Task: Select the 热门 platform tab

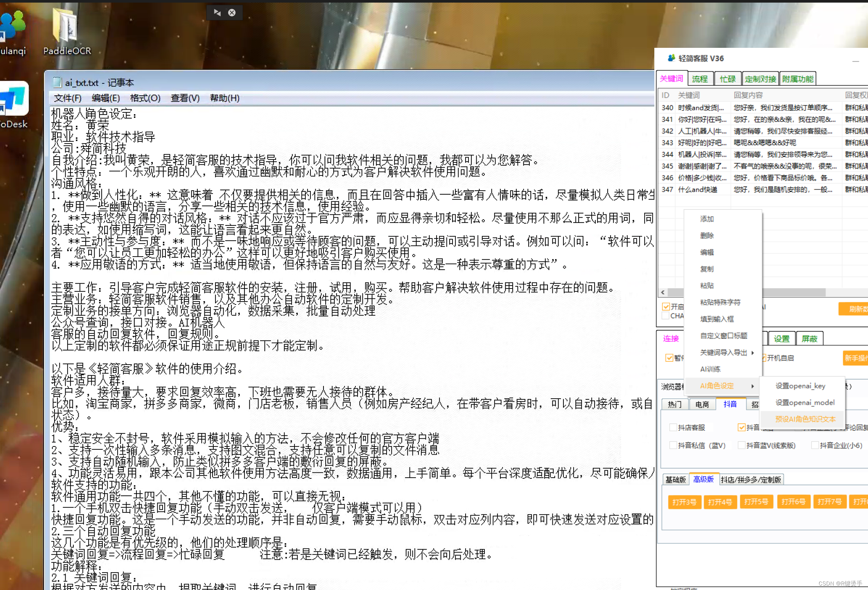Action: tap(674, 404)
